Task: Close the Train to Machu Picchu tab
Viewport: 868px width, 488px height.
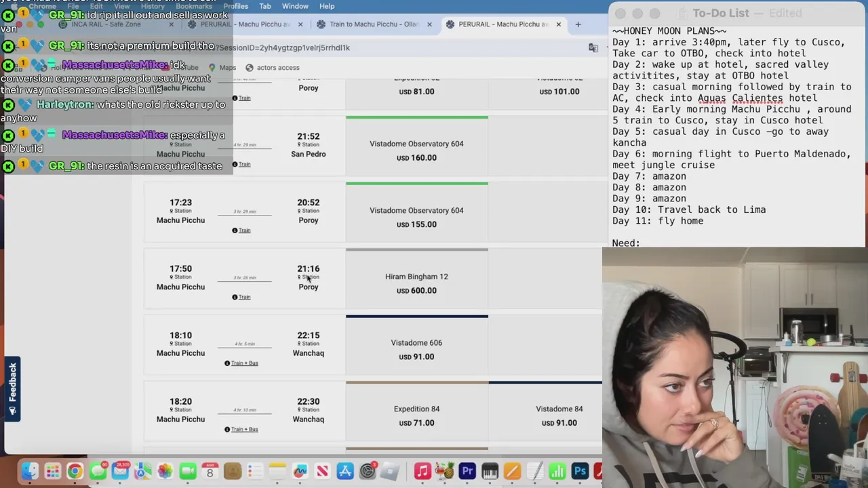Action: [429, 24]
